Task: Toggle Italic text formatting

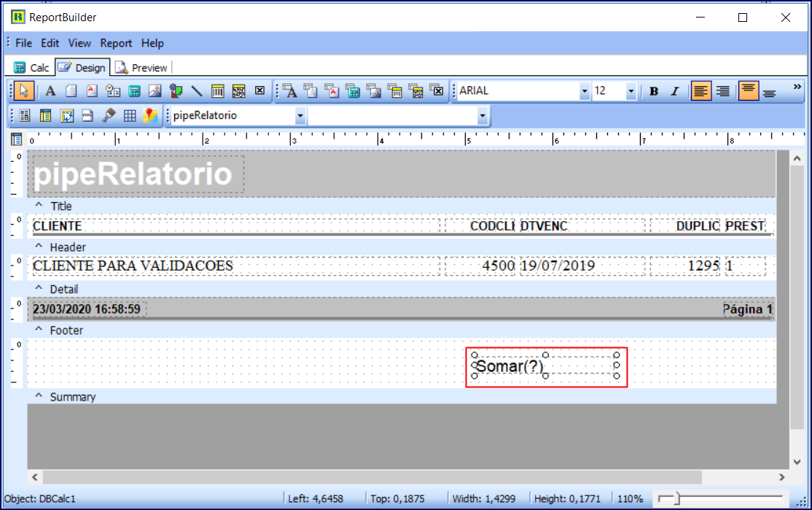Action: (675, 91)
